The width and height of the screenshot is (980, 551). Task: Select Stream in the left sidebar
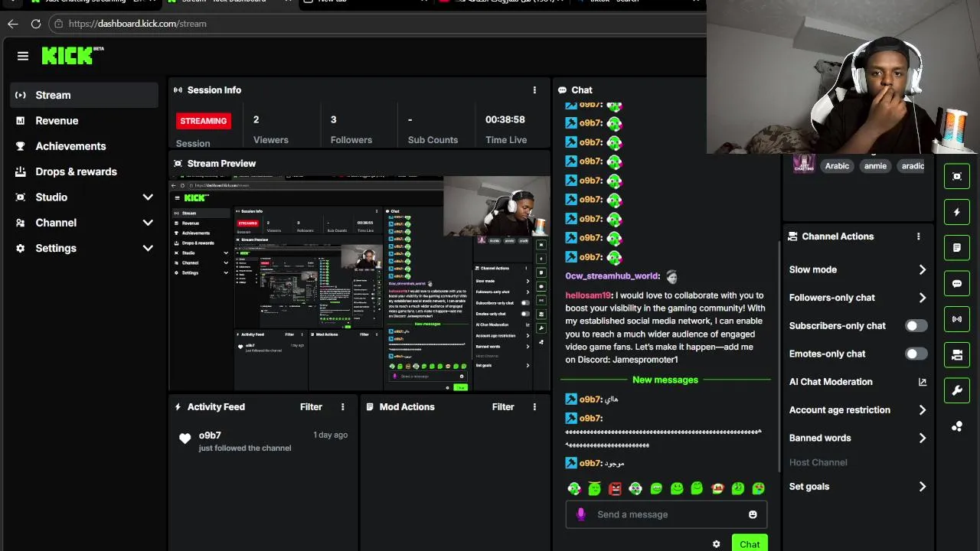point(84,95)
